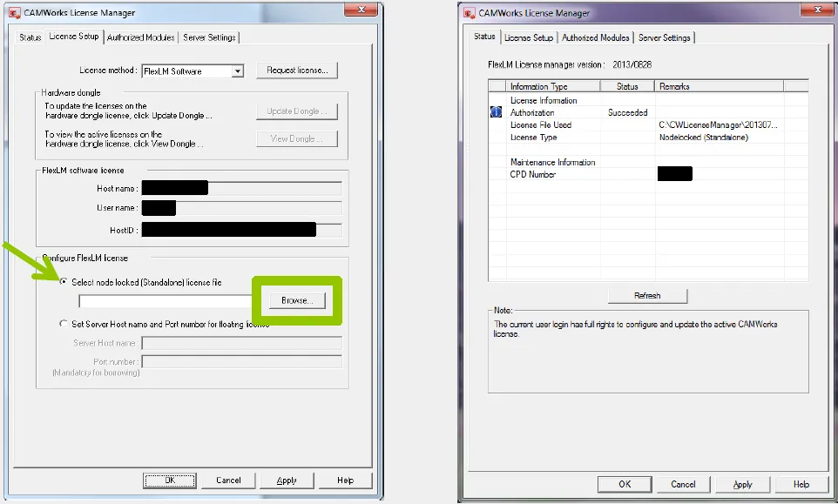
Task: Select the CPD Number row
Action: [648, 174]
